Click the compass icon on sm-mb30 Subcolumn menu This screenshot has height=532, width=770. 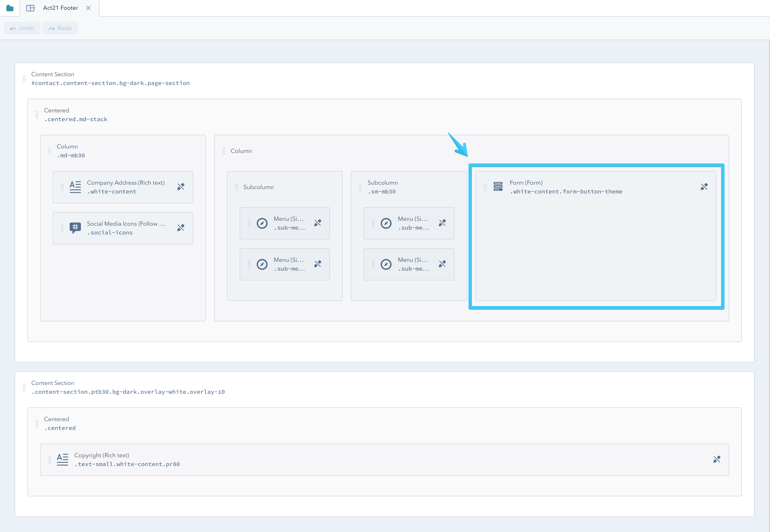pos(386,223)
